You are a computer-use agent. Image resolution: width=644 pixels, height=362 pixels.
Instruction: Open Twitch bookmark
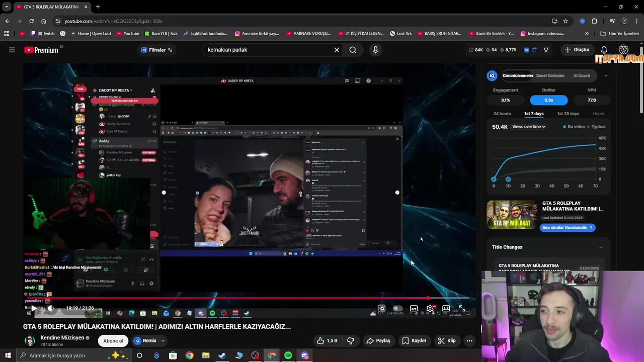(x=43, y=34)
